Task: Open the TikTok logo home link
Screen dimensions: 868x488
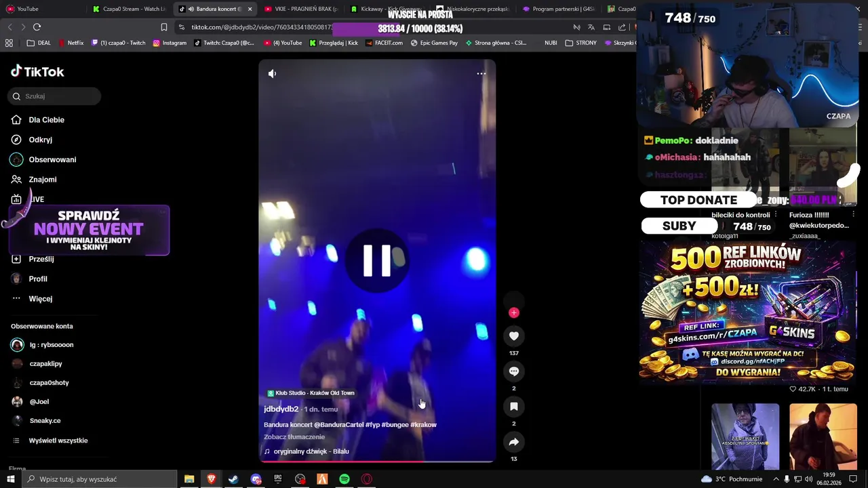Action: tap(37, 71)
